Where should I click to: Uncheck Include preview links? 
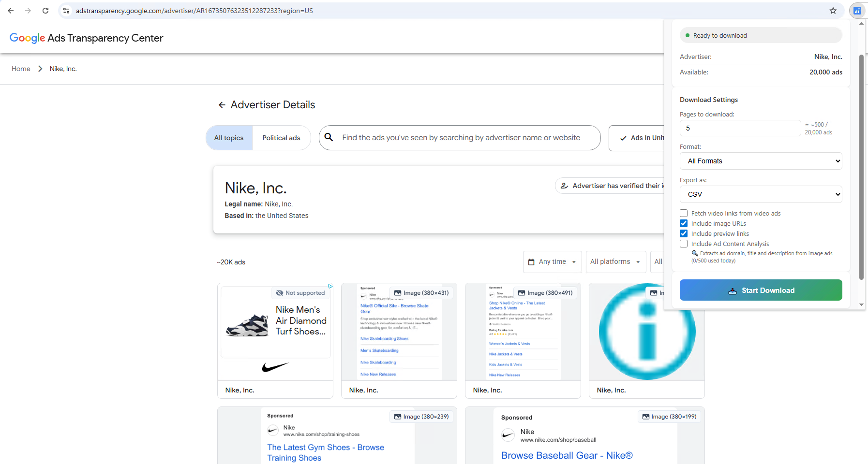[x=684, y=233]
